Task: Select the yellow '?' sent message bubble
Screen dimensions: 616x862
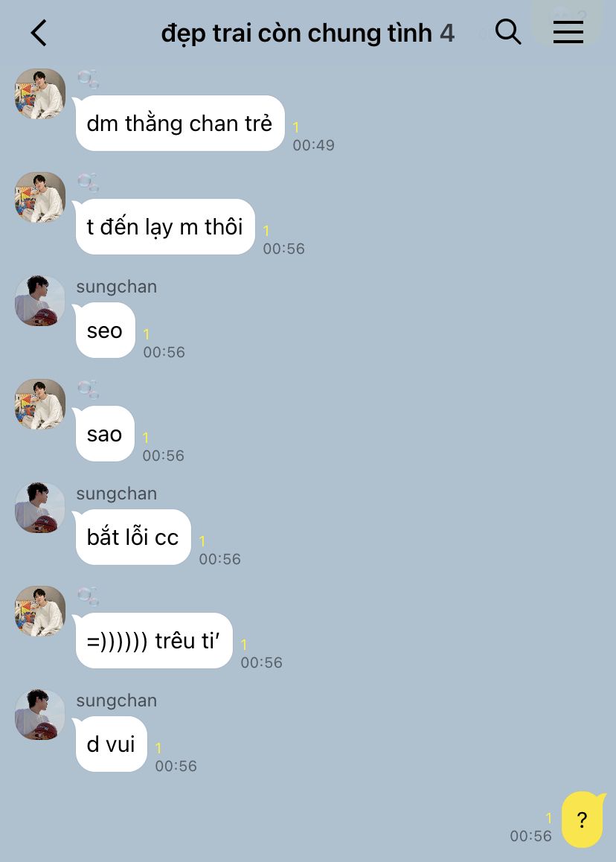Action: click(583, 820)
